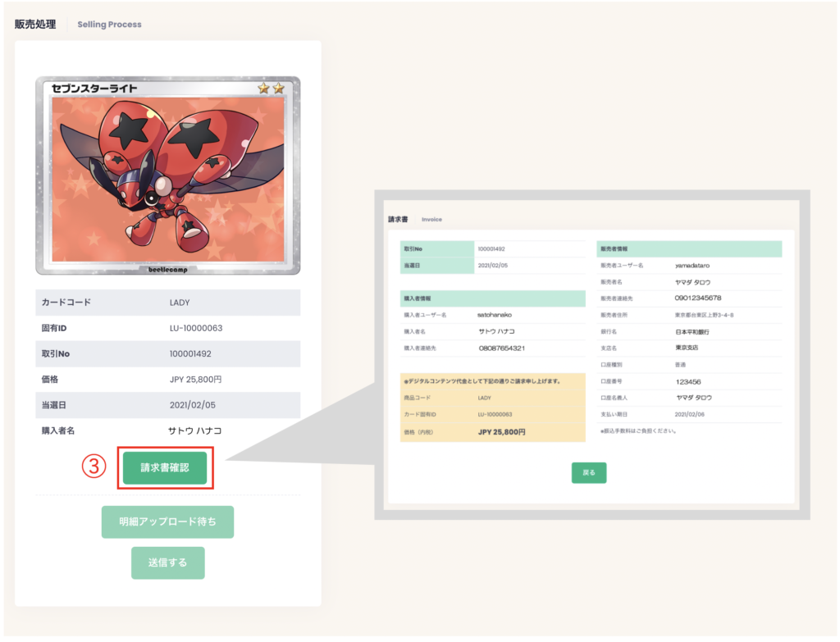
Task: Click the 送信する button
Action: (167, 562)
